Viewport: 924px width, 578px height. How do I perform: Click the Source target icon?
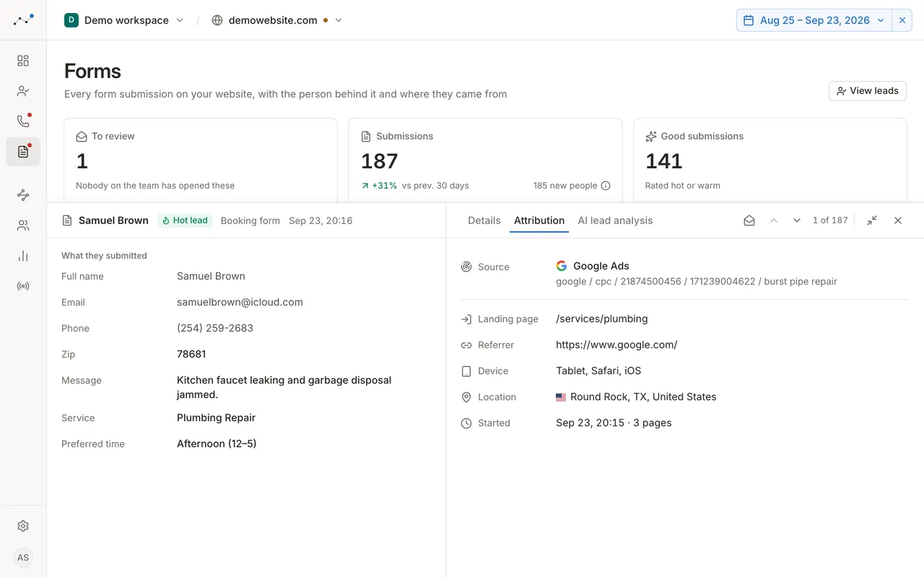coord(466,267)
